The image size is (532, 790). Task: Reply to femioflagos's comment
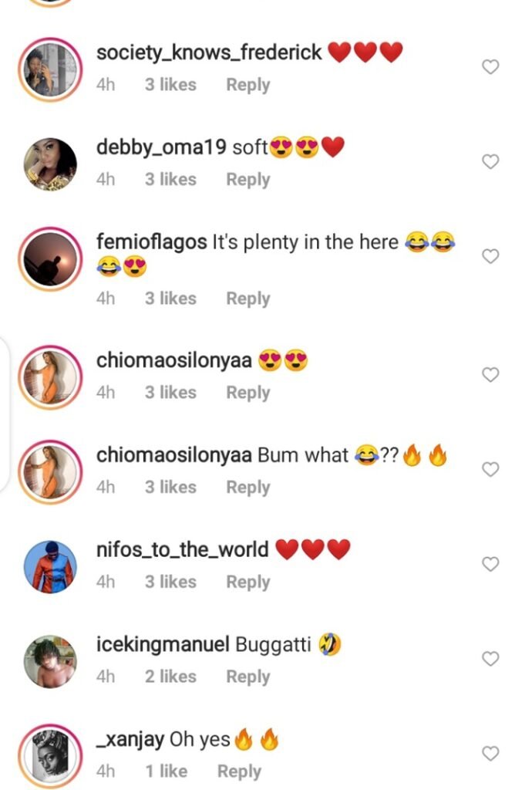pos(247,299)
